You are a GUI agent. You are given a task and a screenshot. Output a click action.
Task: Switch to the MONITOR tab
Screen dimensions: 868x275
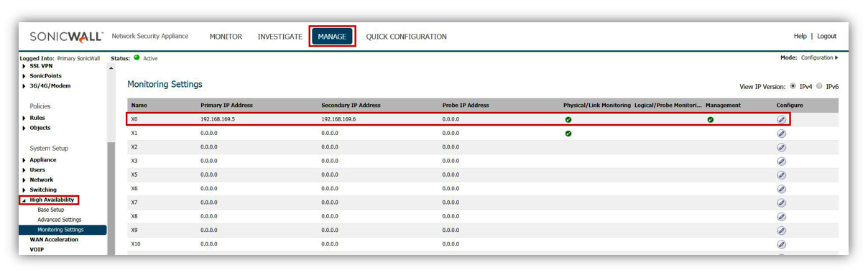(x=226, y=37)
